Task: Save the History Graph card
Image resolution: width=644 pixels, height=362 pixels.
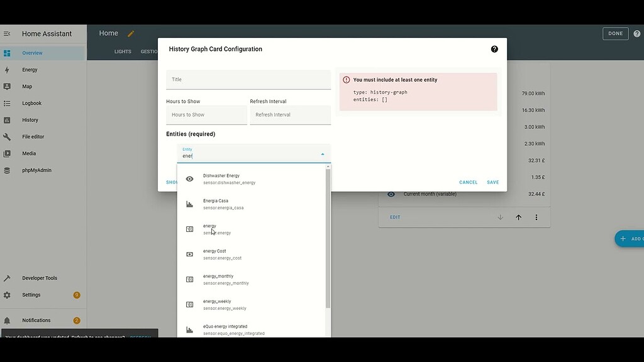Action: 492,182
